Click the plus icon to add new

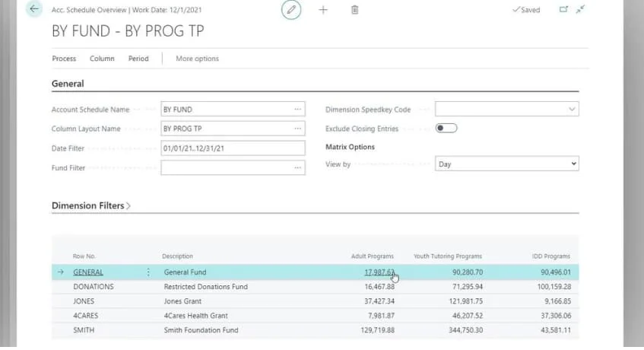[323, 10]
